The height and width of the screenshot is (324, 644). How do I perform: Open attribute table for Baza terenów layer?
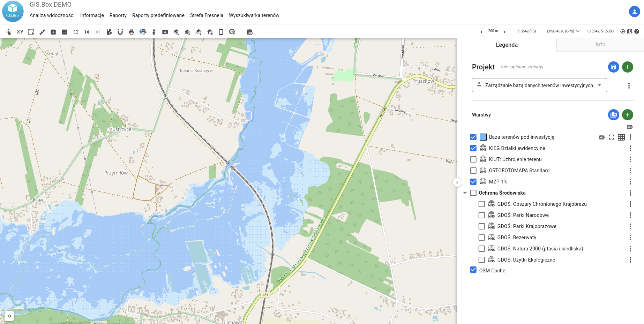click(621, 137)
